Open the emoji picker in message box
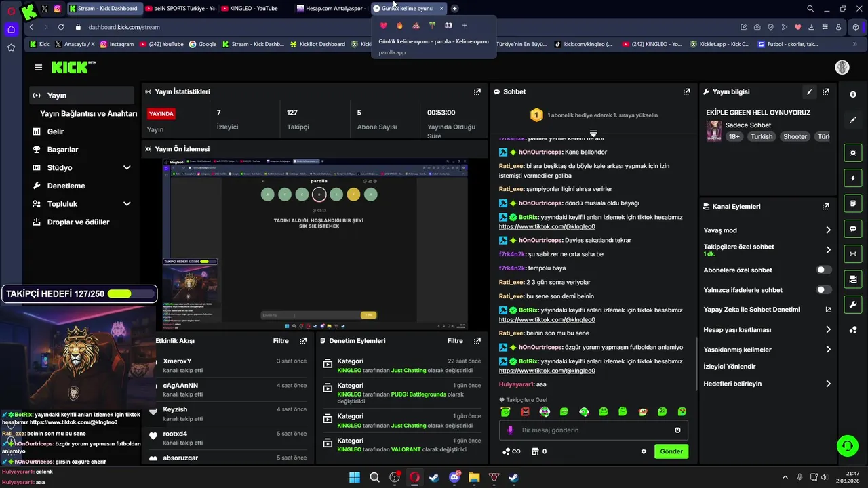The image size is (868, 488). 677,430
